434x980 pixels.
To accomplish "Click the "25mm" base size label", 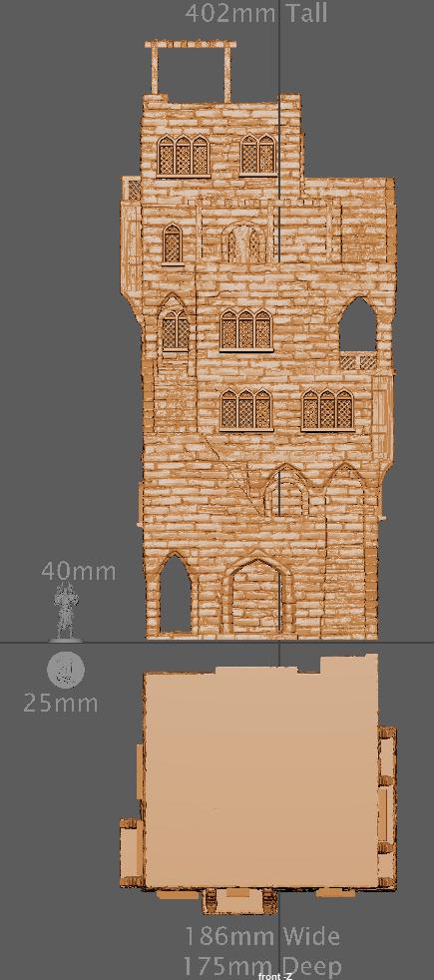I will pyautogui.click(x=61, y=704).
